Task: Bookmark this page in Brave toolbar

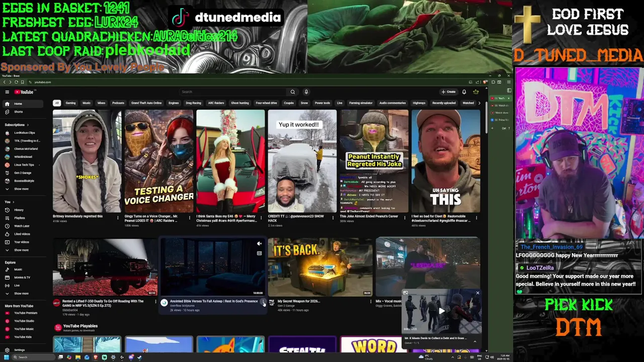Action: coord(22,82)
